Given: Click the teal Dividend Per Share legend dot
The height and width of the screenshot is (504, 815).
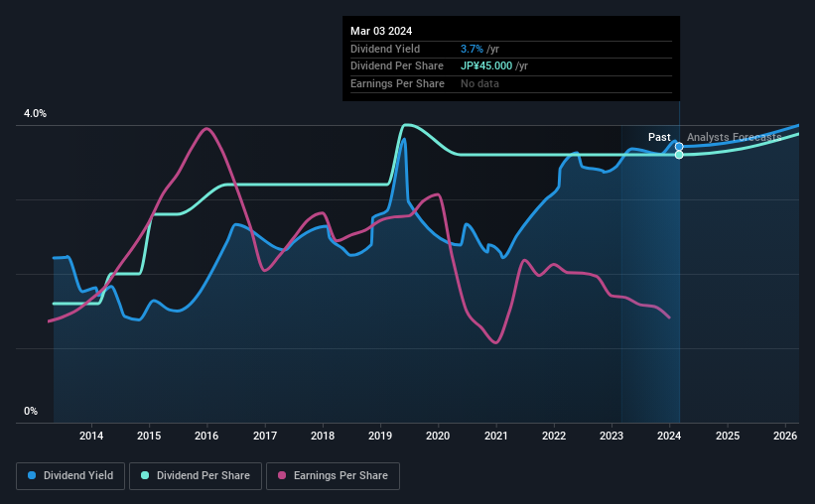Looking at the screenshot, I should [145, 475].
